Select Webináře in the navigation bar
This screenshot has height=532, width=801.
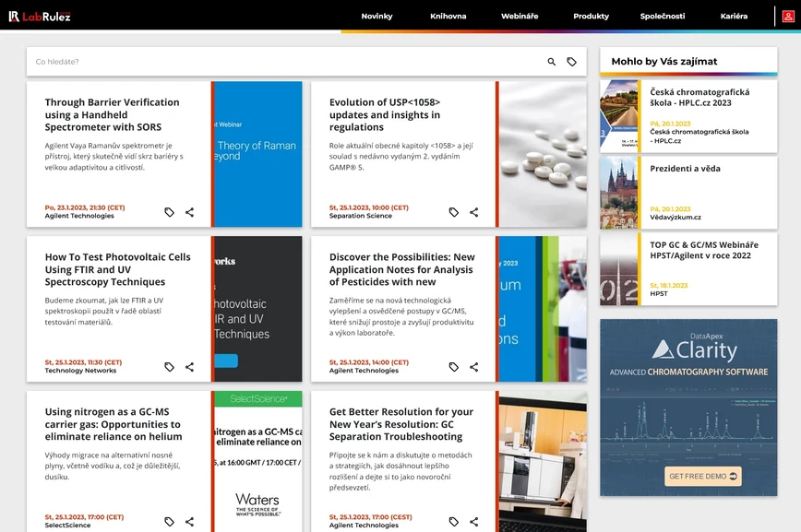520,16
